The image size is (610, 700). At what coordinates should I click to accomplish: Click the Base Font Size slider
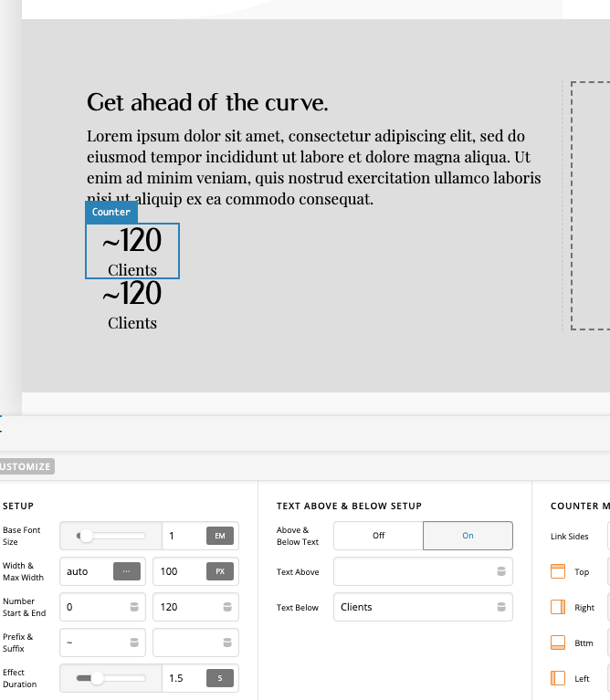[x=110, y=536]
